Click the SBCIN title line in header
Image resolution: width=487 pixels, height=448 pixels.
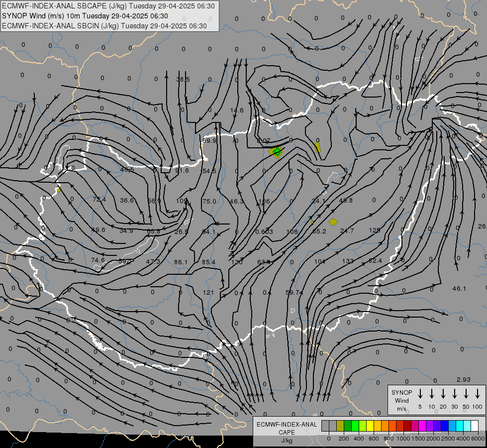[104, 26]
